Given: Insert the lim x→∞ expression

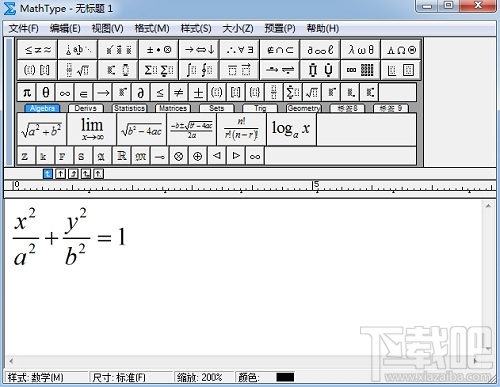Looking at the screenshot, I should pyautogui.click(x=92, y=129).
